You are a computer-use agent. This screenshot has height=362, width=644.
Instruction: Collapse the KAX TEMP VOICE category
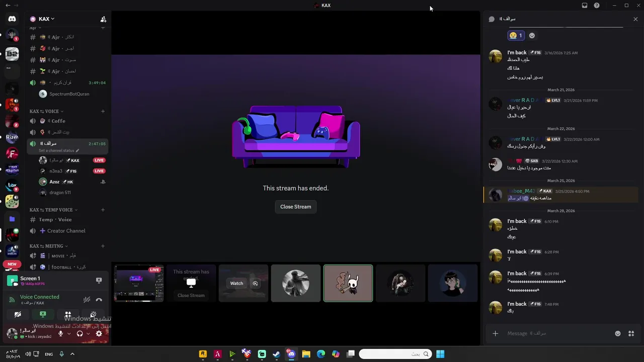pyautogui.click(x=53, y=210)
